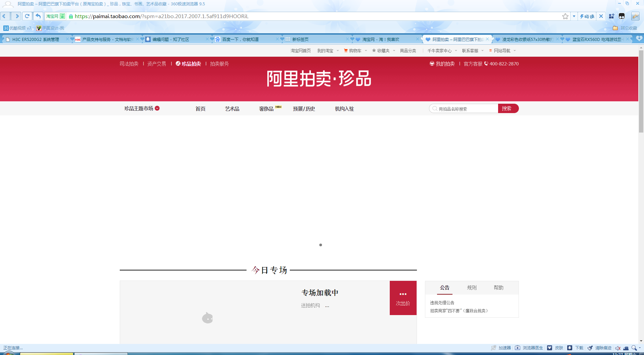Open 司法拍卖 section link
This screenshot has width=644, height=355.
129,64
